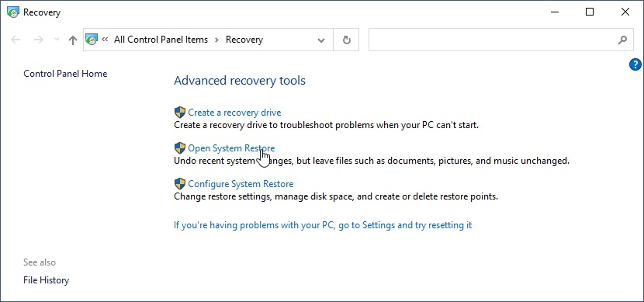Go forward with the right arrow button

click(39, 40)
